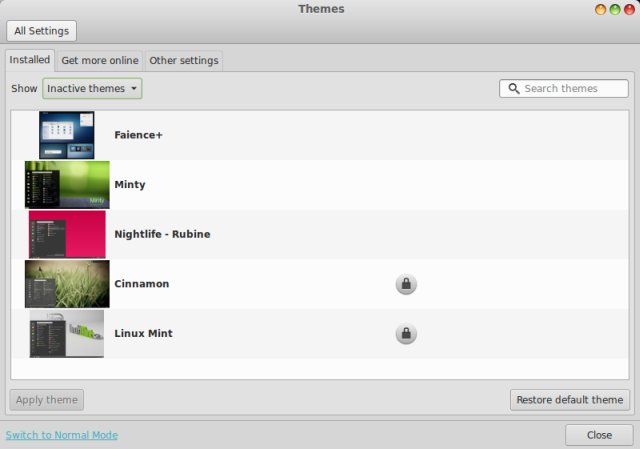Image resolution: width=640 pixels, height=449 pixels.
Task: Open the Get more online tab
Action: [x=100, y=60]
